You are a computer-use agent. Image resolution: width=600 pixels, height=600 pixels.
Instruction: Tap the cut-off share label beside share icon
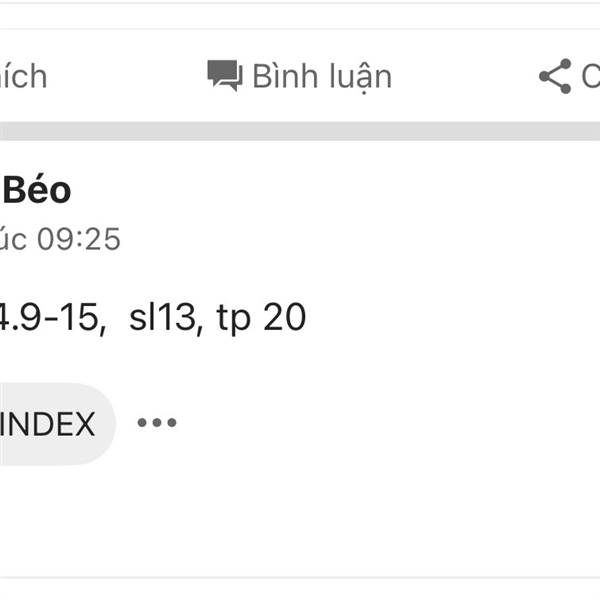pyautogui.click(x=590, y=76)
